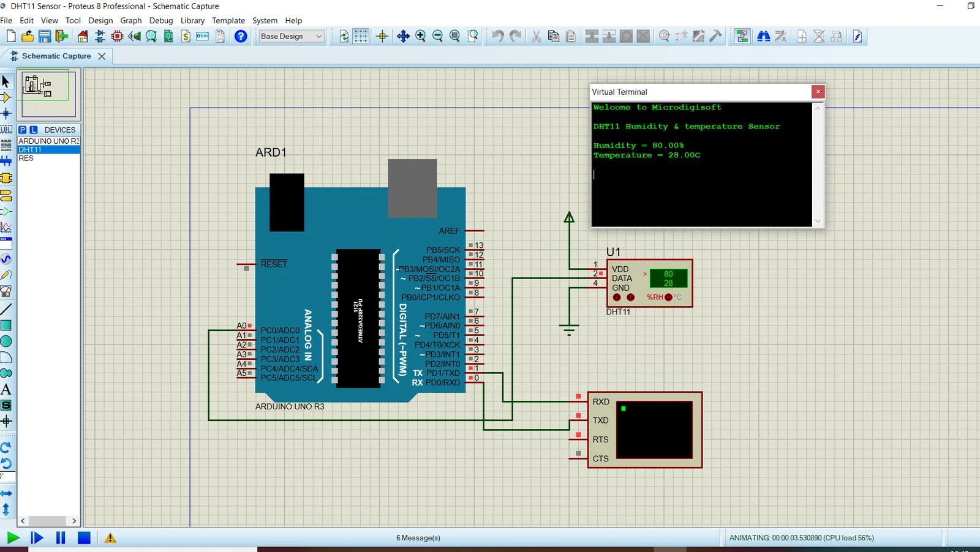This screenshot has width=980, height=552.
Task: Select DHT11 in the devices list
Action: click(x=48, y=149)
